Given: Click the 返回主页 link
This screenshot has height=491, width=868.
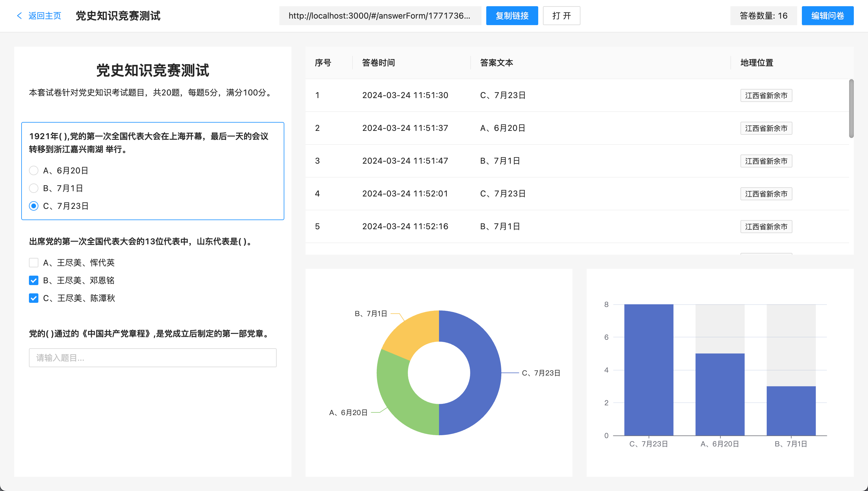Looking at the screenshot, I should (45, 16).
